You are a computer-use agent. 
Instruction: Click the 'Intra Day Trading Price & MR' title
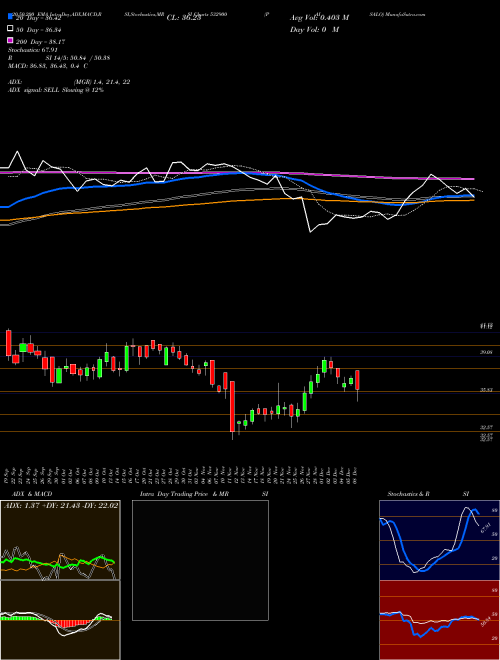184,494
